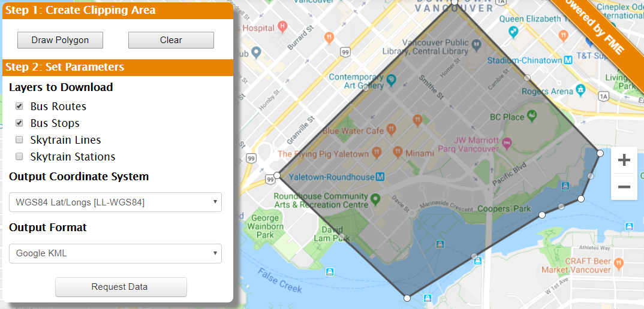Enable the Skytrain Lines layer checkbox
The height and width of the screenshot is (309, 644).
click(19, 140)
